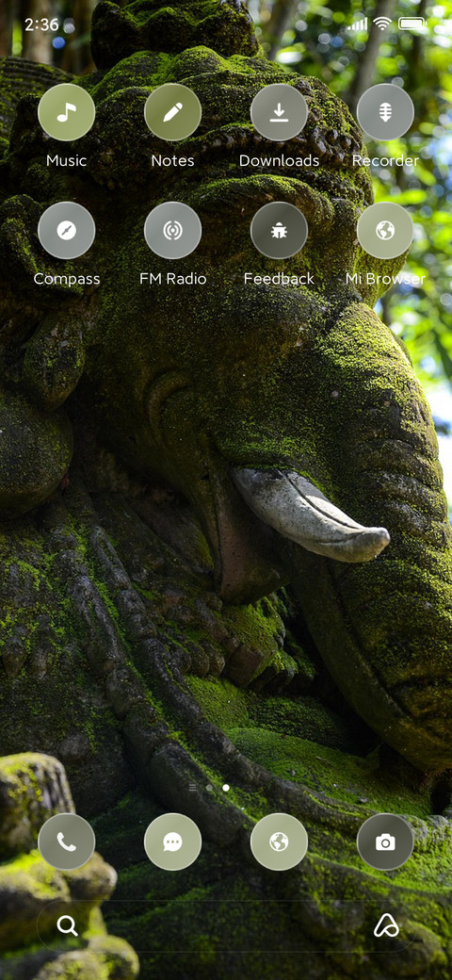
Task: Open the Feedback bug-report app
Action: point(279,230)
